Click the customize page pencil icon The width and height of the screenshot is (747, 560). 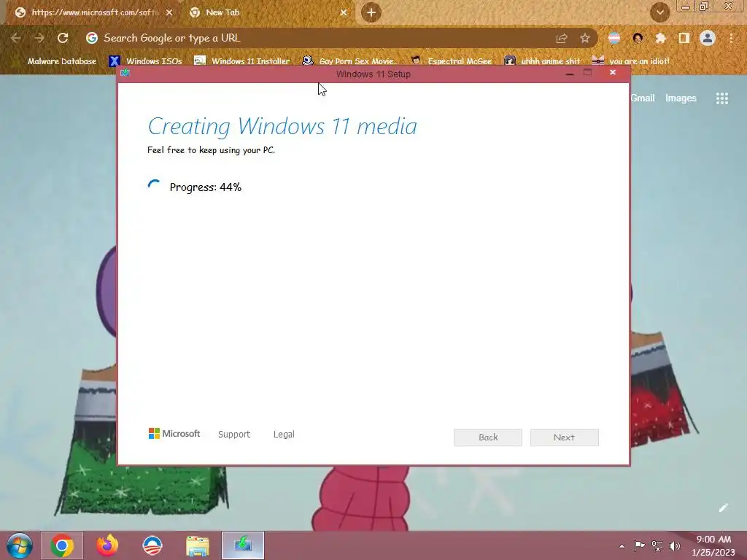point(723,508)
